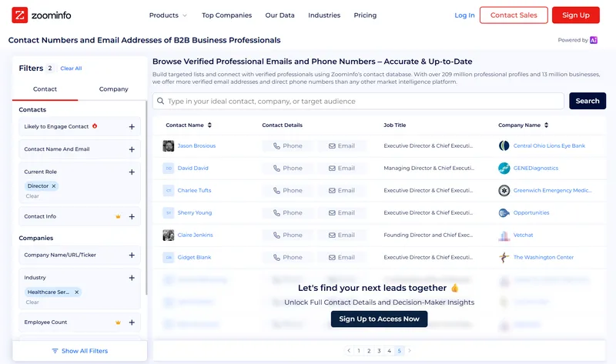Click the contact search input field

[x=362, y=101]
